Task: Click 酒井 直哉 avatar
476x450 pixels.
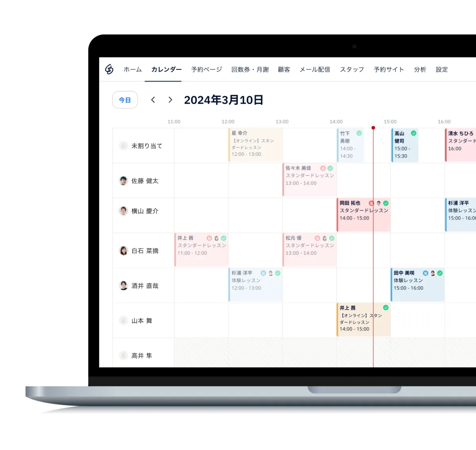Action: pos(123,285)
